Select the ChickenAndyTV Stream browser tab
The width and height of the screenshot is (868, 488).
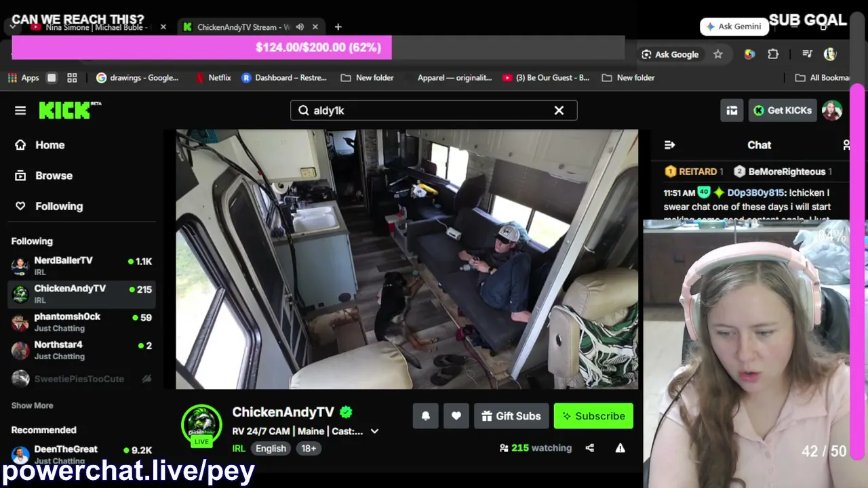pyautogui.click(x=244, y=27)
